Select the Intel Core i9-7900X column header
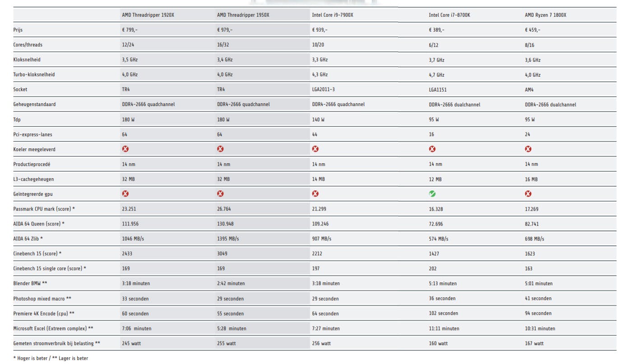618x364 pixels. point(332,15)
